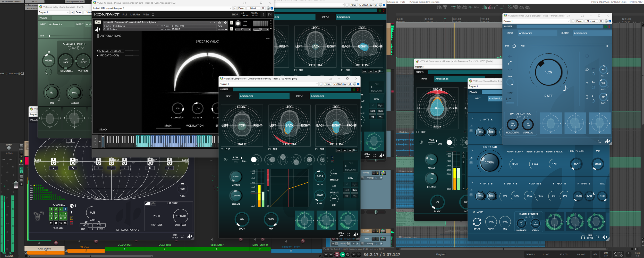Open Kontakt instrument wrench edit icon
The height and width of the screenshot is (258, 644).
(98, 22)
